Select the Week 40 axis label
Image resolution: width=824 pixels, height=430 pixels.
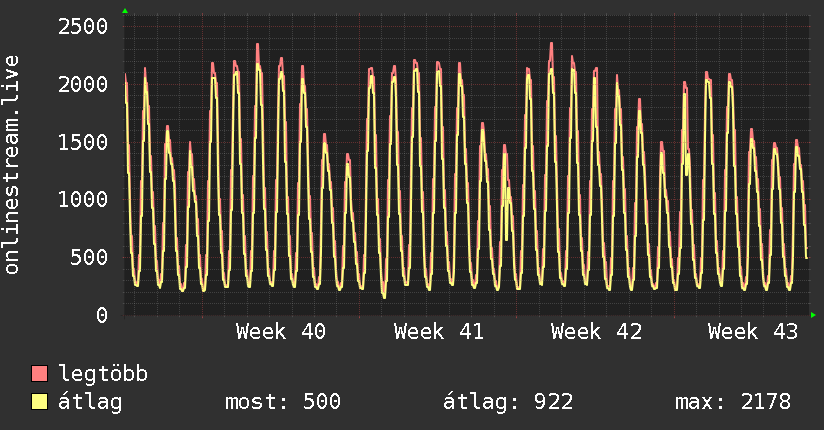click(x=281, y=332)
